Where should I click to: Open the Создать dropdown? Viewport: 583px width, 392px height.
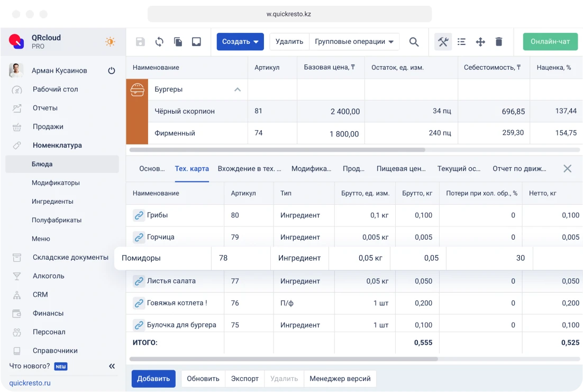click(240, 41)
